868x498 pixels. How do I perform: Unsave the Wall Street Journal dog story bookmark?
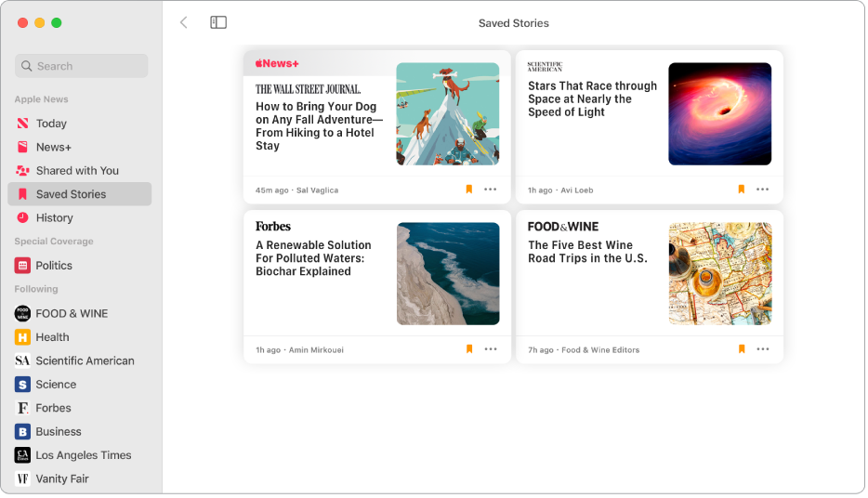point(469,190)
